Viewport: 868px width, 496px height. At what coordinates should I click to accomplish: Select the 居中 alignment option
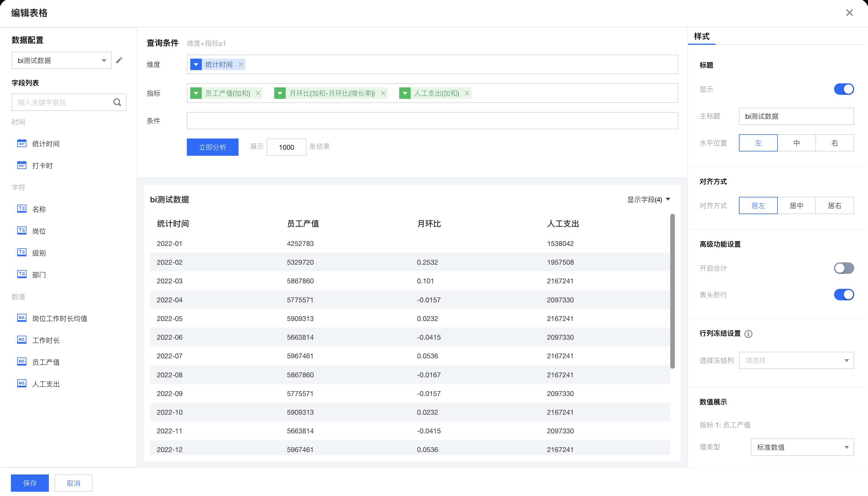796,205
